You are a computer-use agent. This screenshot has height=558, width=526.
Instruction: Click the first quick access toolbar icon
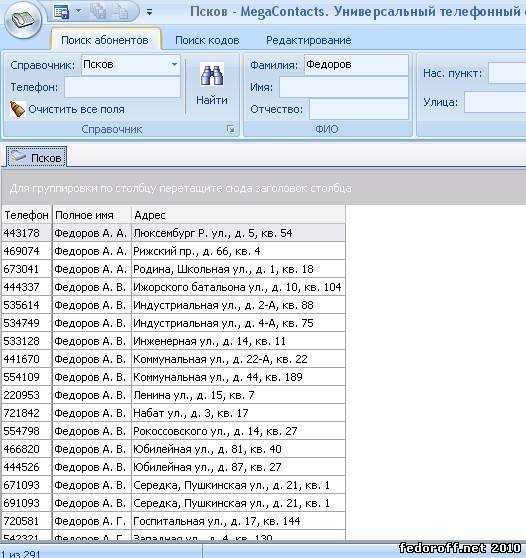(x=61, y=12)
